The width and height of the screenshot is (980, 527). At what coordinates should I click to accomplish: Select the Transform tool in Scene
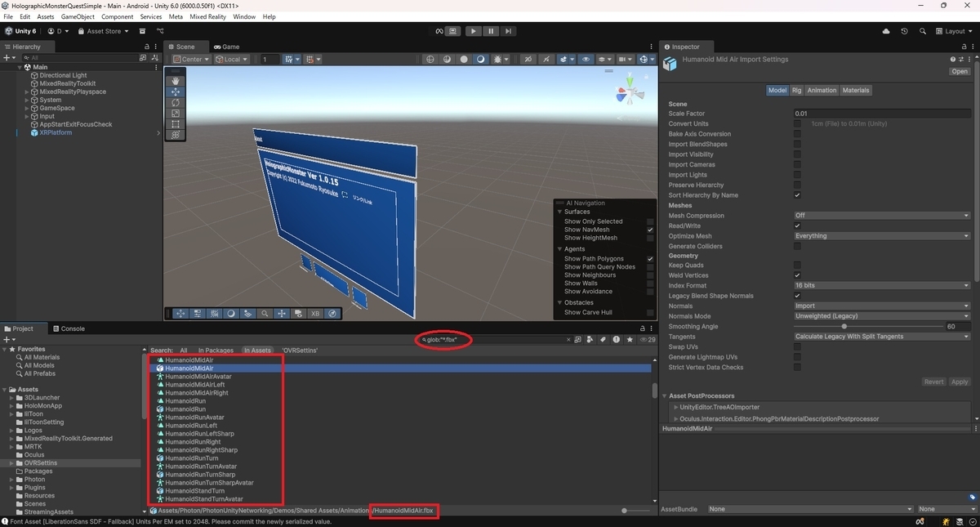click(176, 135)
